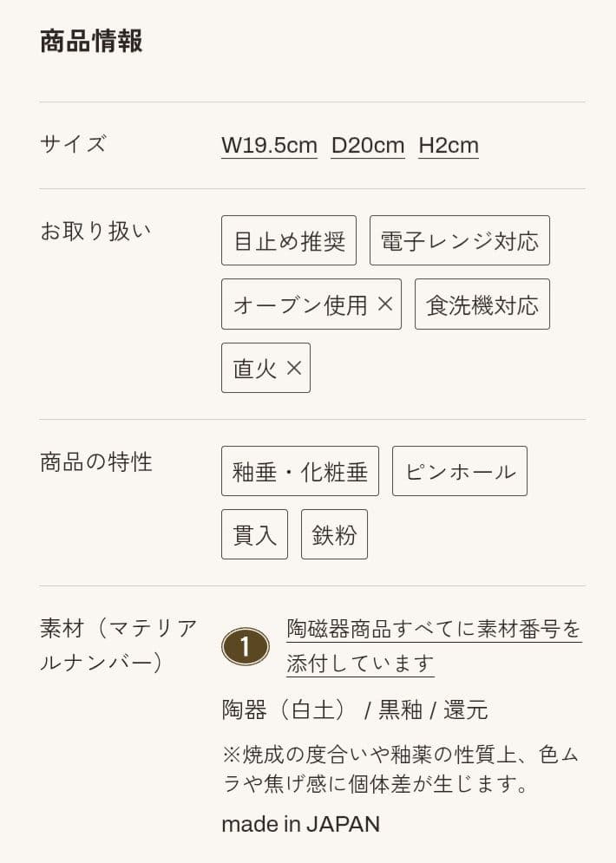Click the D20cm depth link
The width and height of the screenshot is (616, 863).
coord(368,145)
